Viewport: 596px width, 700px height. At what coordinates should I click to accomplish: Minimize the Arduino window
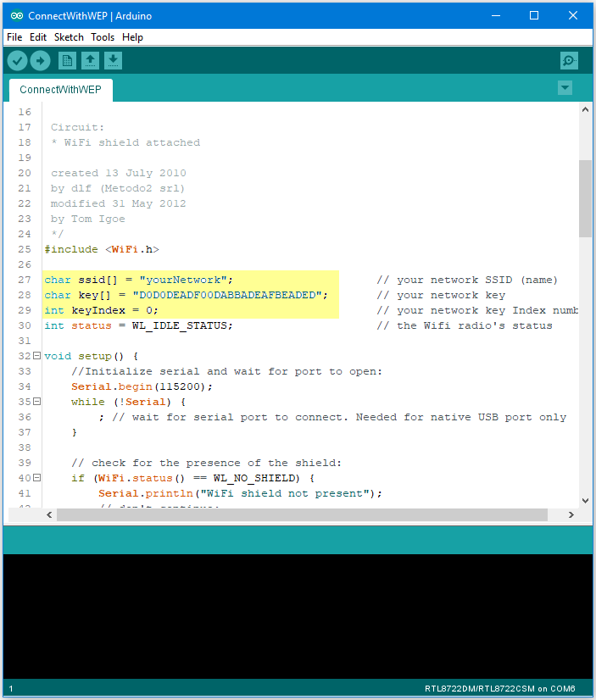pos(496,15)
